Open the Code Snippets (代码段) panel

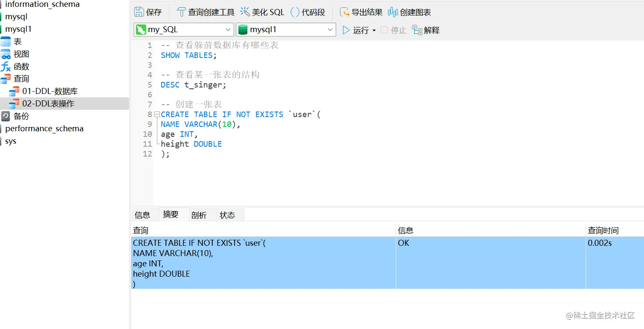308,12
